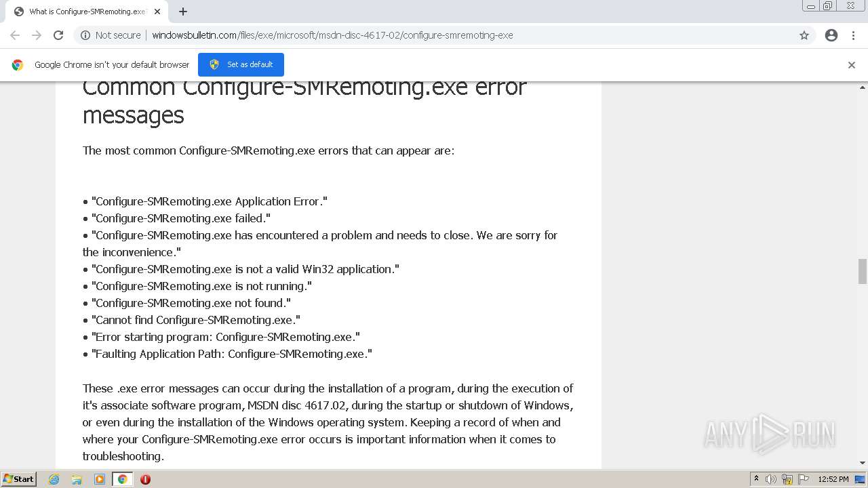Restore down the Chrome window

click(828, 6)
